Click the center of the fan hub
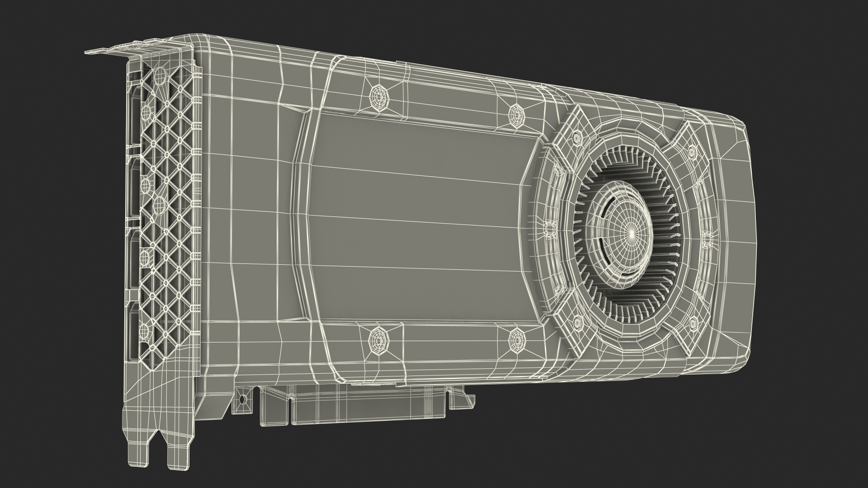Viewport: 868px width, 488px height. [631, 234]
